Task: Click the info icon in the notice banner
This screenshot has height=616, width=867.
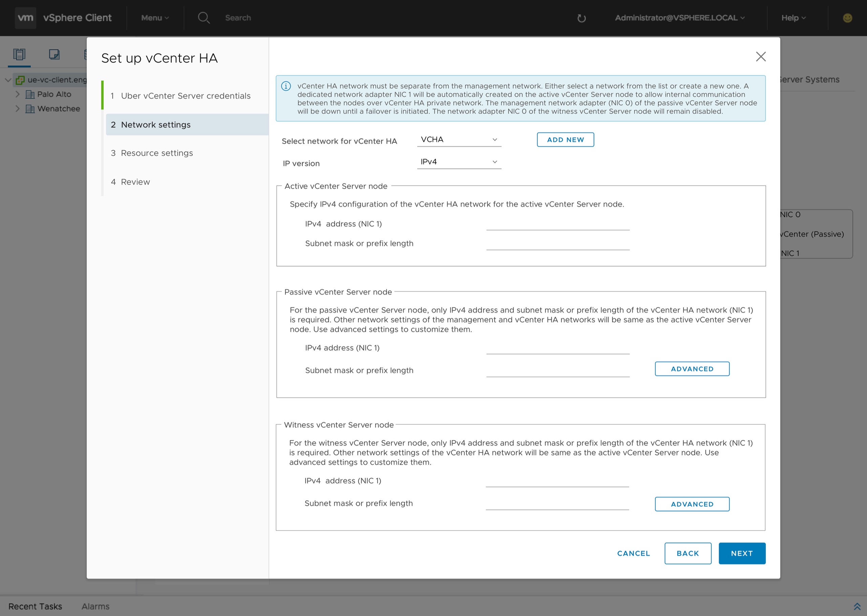Action: (x=286, y=86)
